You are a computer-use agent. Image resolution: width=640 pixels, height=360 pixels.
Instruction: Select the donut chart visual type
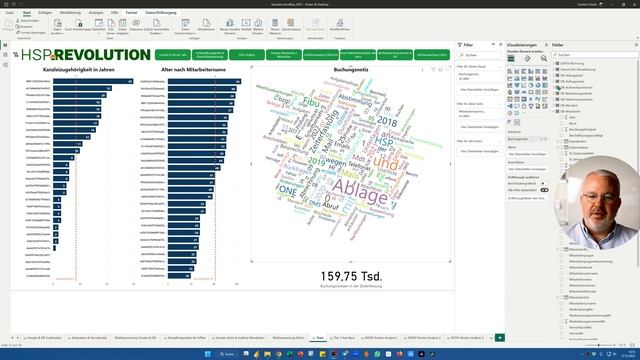(x=538, y=85)
